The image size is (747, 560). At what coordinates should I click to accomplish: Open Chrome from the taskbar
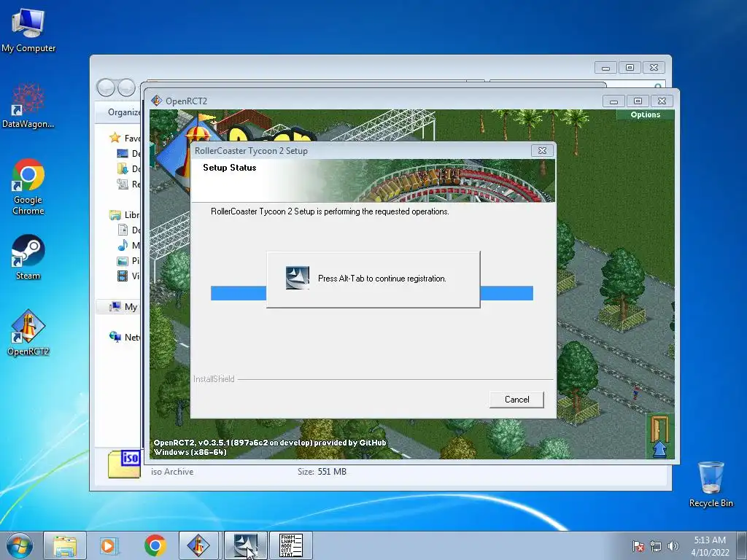[x=155, y=545]
